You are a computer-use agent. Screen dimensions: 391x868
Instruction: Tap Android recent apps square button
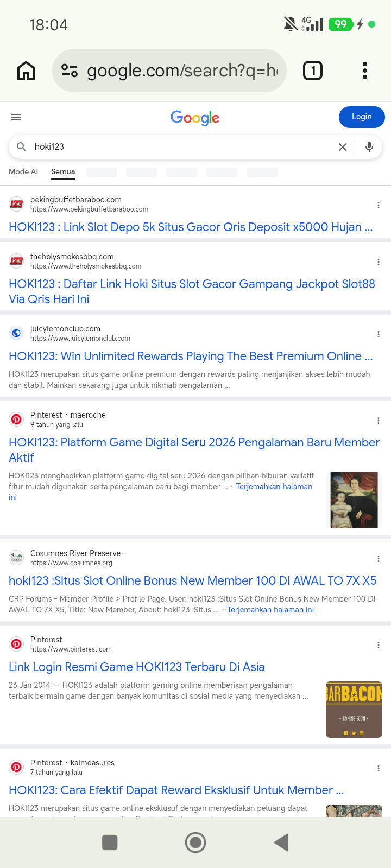point(110,843)
